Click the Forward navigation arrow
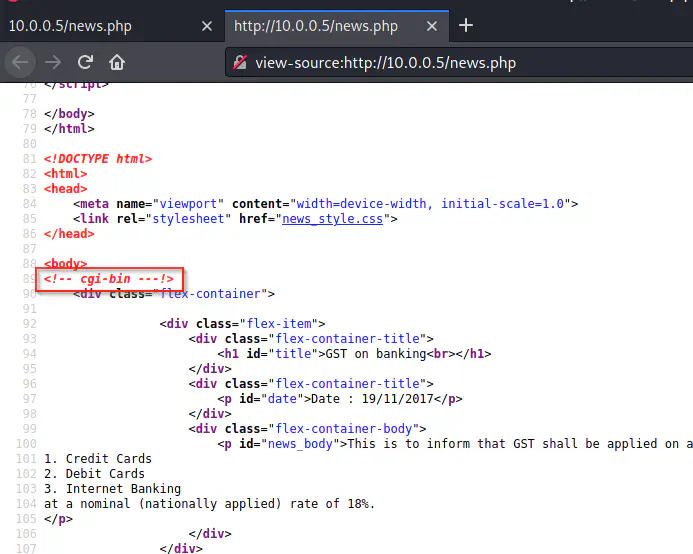693x554 pixels. point(53,62)
